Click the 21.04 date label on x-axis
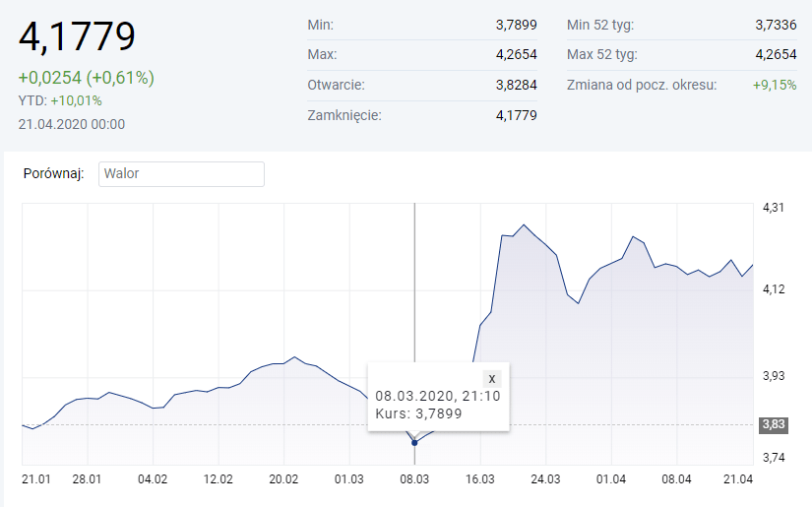Image resolution: width=812 pixels, height=507 pixels. point(738,478)
